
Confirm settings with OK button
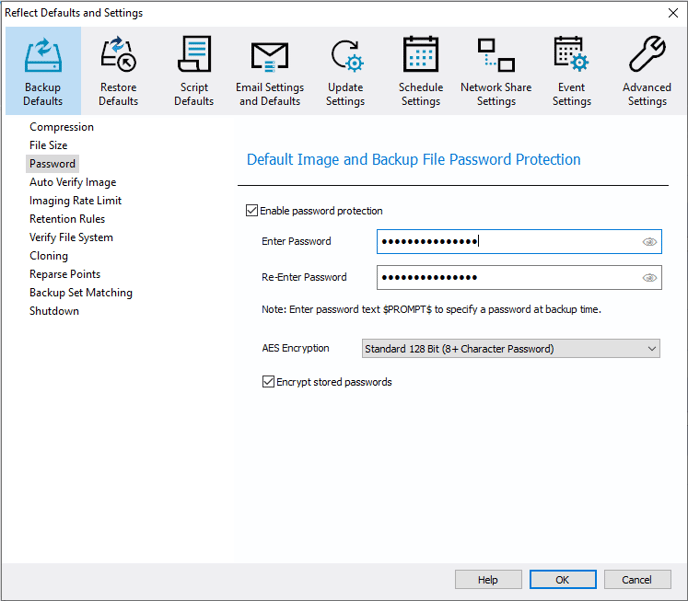coord(563,580)
